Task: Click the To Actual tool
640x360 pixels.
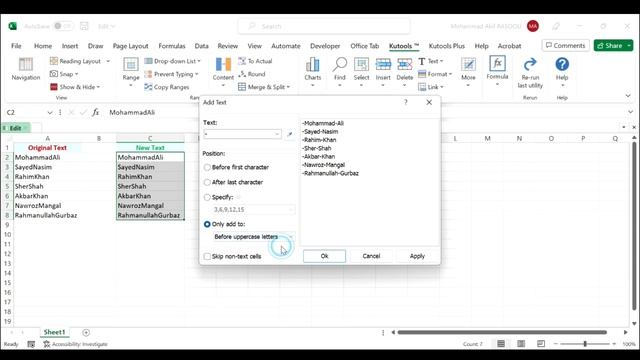Action: pos(256,61)
